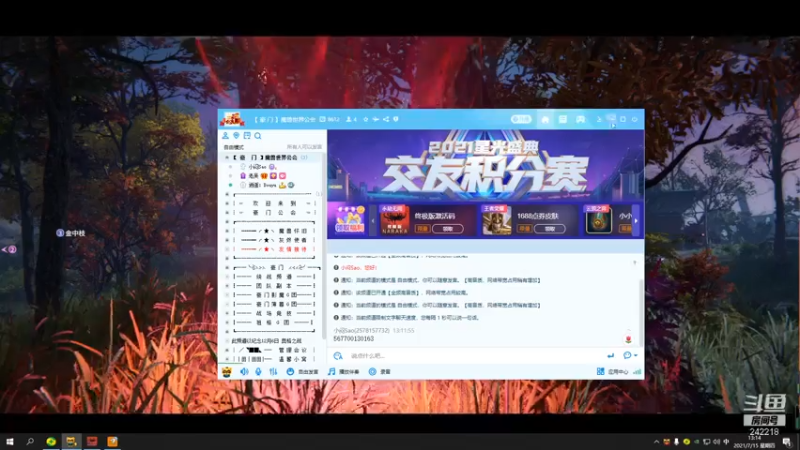Collapse the 【豪门】魔兽世界公会 root channel
The height and width of the screenshot is (450, 800).
point(227,158)
